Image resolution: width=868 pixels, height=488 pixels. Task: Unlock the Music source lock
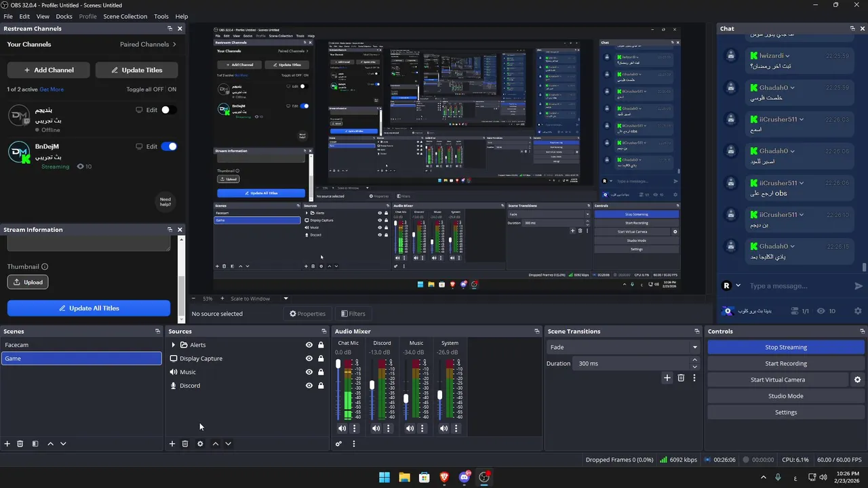pos(321,372)
